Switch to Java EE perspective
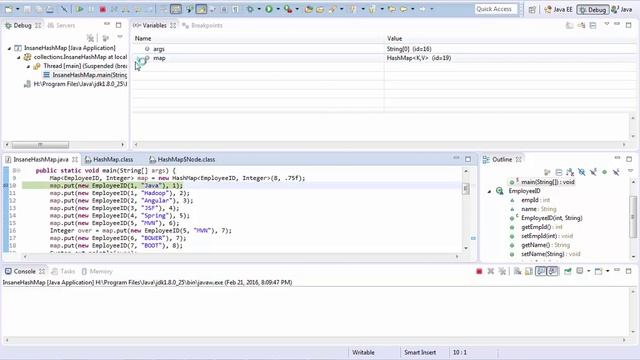Screen dimensions: 640x360 (x=558, y=9)
